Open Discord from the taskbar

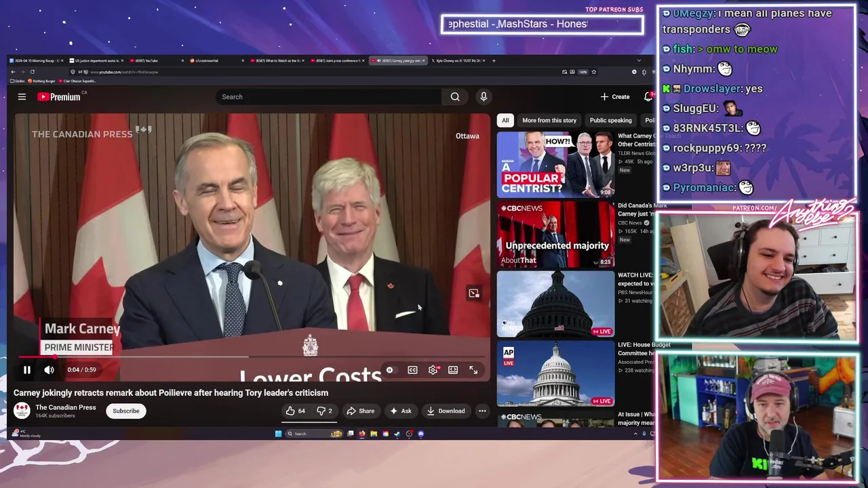point(421,434)
